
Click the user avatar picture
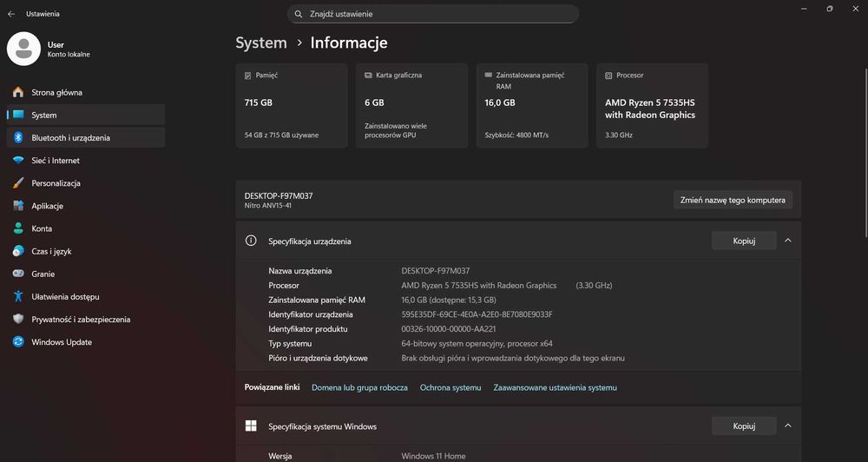(23, 49)
